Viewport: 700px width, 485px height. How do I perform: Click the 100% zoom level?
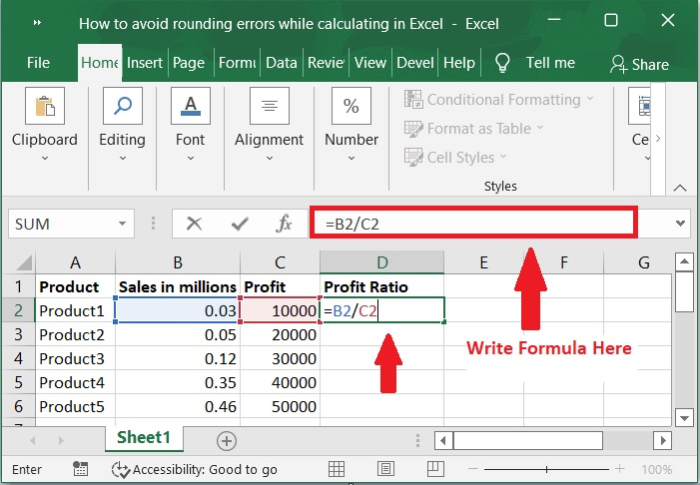(x=657, y=469)
